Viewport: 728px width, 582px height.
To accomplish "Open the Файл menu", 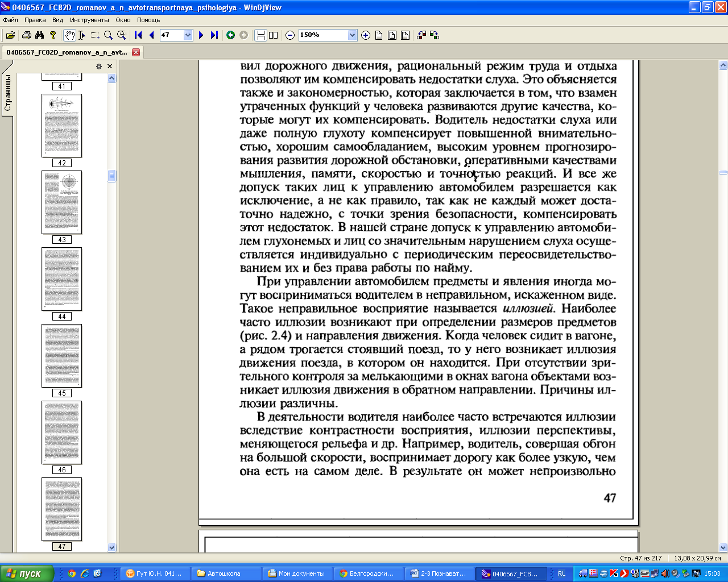I will [11, 20].
